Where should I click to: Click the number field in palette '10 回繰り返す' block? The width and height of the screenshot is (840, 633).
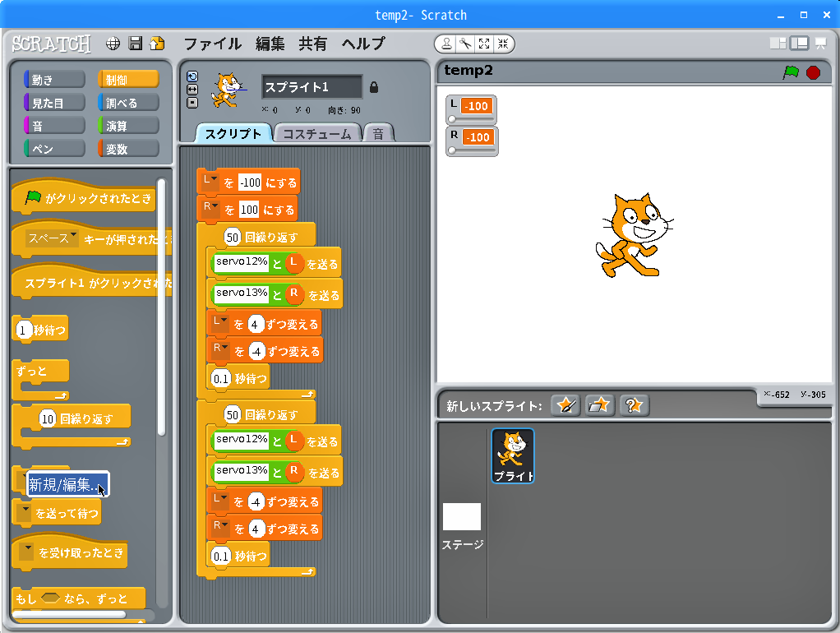pos(48,418)
